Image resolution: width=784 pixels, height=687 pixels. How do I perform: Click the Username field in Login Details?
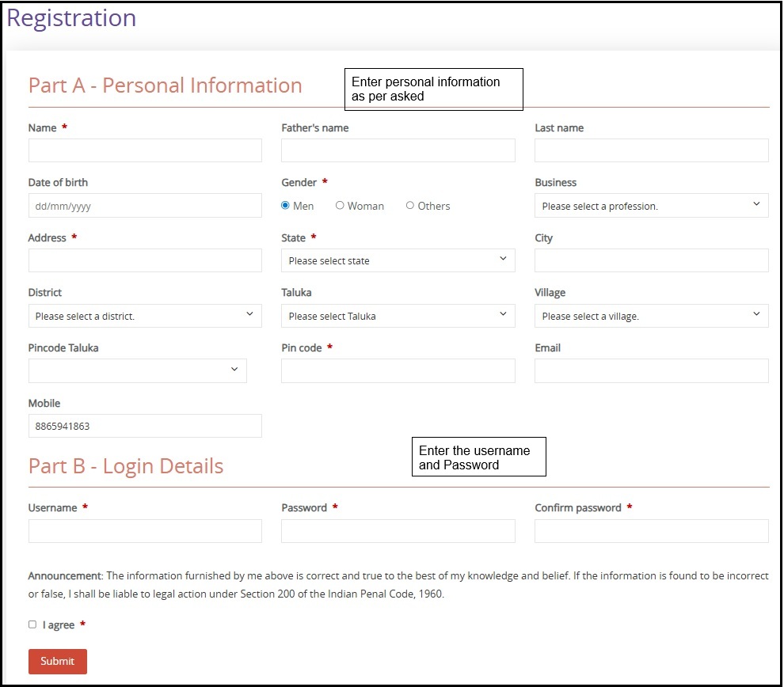145,531
